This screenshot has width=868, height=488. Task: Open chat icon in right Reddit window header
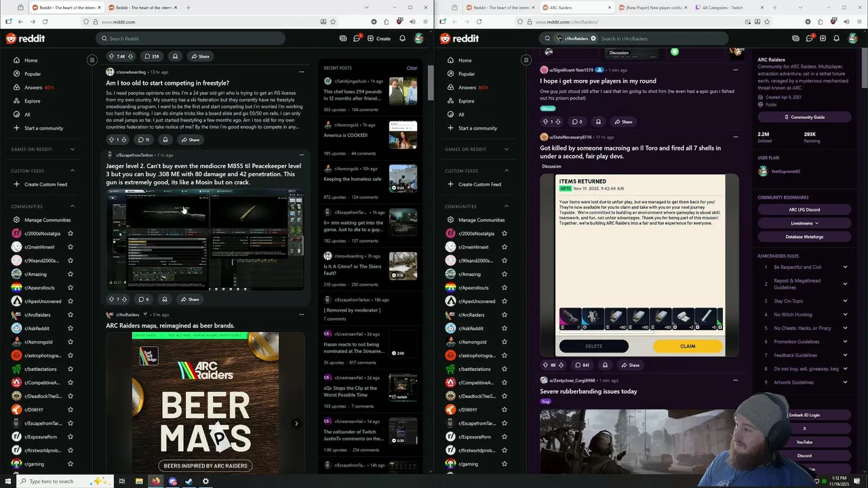coord(809,39)
